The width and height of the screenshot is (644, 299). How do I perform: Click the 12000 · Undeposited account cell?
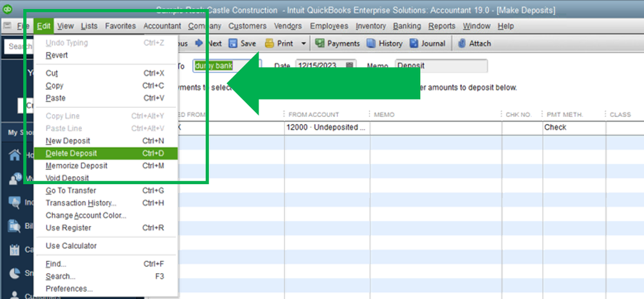pos(327,127)
